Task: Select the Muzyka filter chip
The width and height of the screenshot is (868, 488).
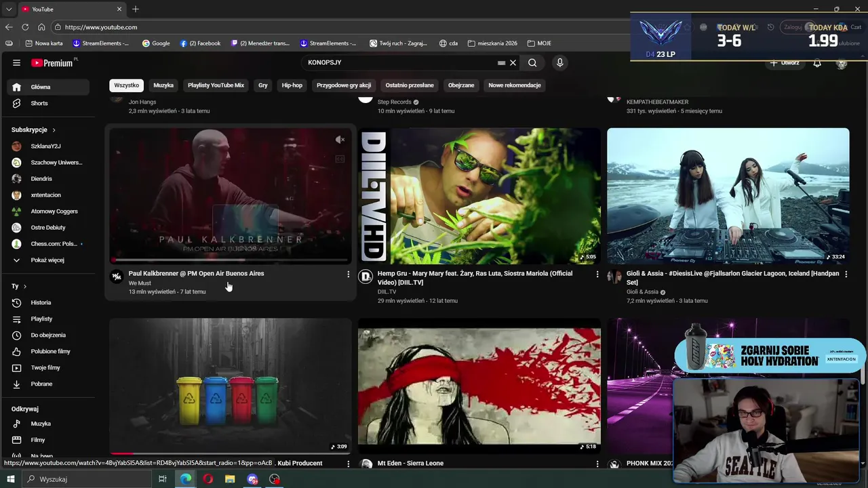Action: pyautogui.click(x=163, y=85)
